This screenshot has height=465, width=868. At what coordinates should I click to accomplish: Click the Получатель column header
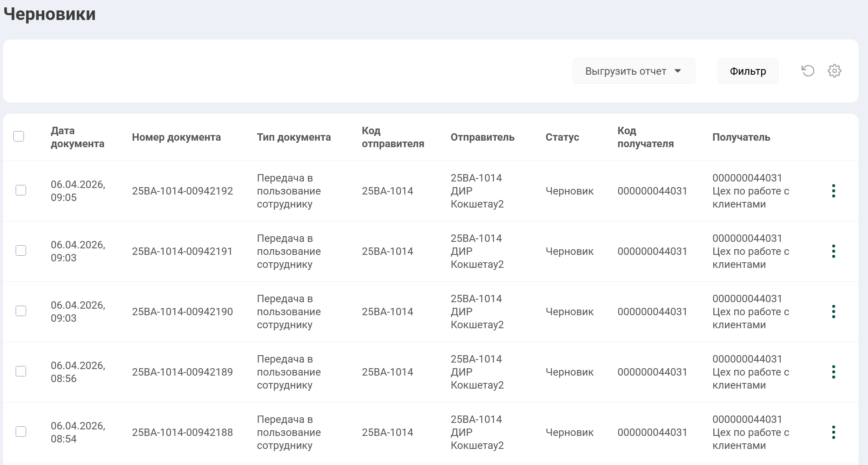pos(741,137)
